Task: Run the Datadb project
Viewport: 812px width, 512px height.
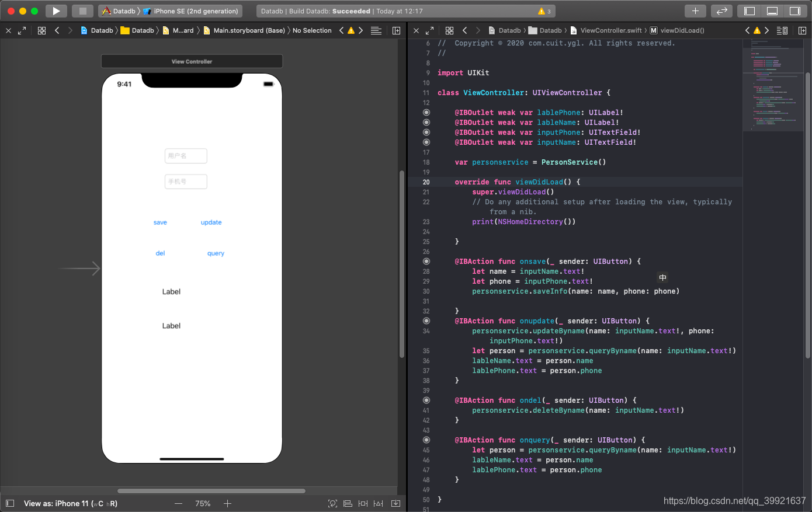Action: (x=56, y=11)
